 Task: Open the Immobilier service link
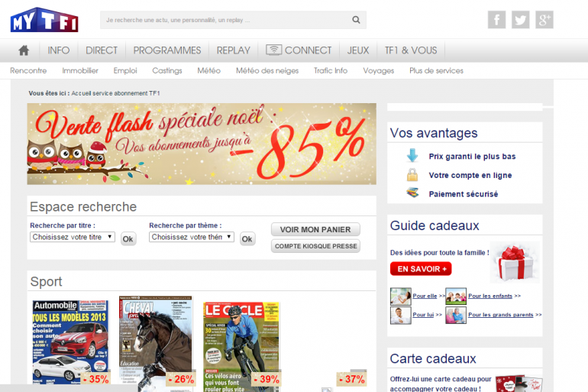[x=80, y=70]
